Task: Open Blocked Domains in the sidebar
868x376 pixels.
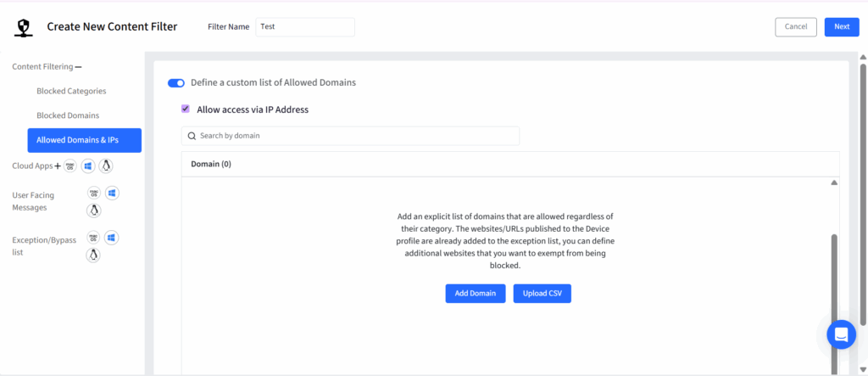Action: pos(68,115)
